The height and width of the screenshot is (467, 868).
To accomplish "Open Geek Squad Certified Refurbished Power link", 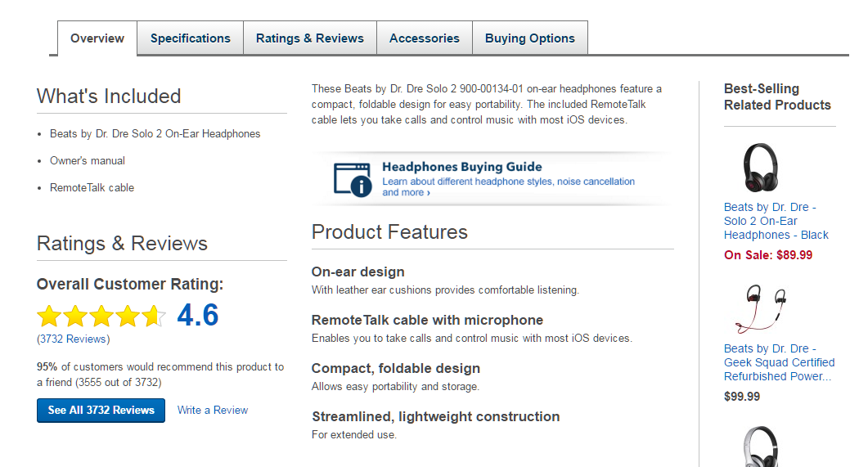I will (x=779, y=362).
